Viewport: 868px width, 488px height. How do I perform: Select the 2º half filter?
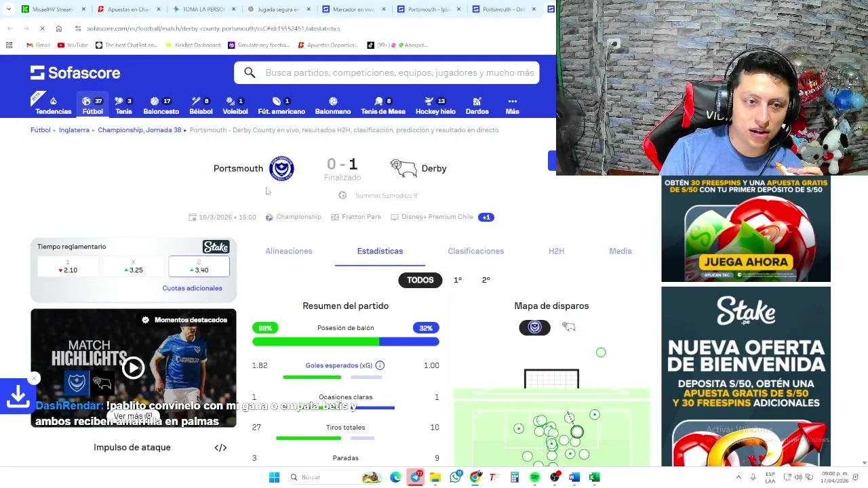pyautogui.click(x=486, y=280)
